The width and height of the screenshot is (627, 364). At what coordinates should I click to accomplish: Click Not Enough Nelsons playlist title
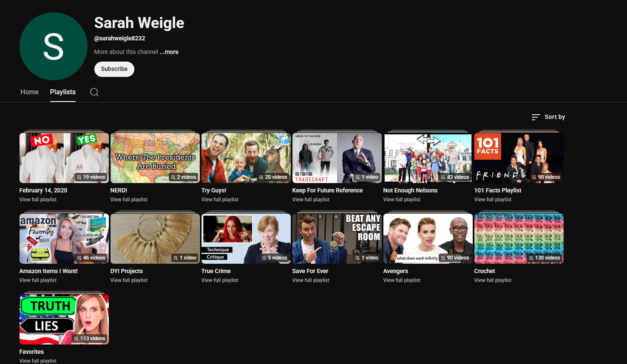pyautogui.click(x=410, y=190)
